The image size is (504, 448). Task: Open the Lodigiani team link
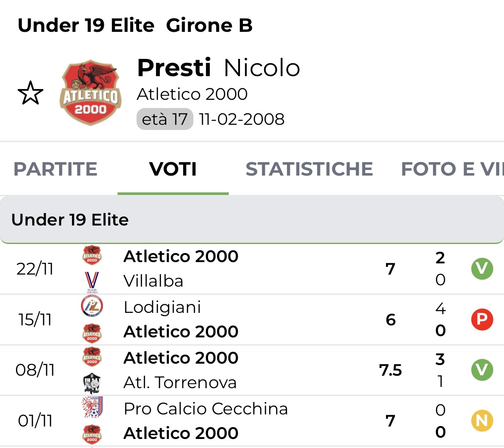tap(162, 307)
